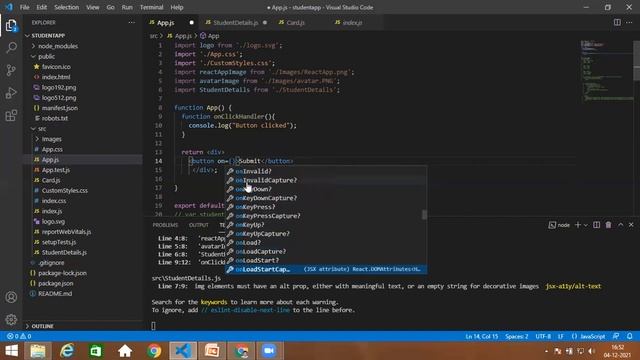Switch to the StudentDetails.js tab

(x=235, y=22)
